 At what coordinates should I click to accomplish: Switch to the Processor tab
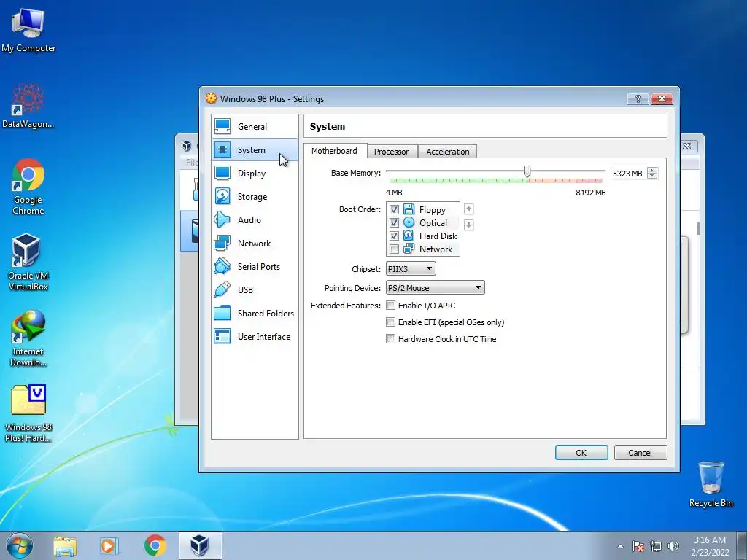coord(392,152)
